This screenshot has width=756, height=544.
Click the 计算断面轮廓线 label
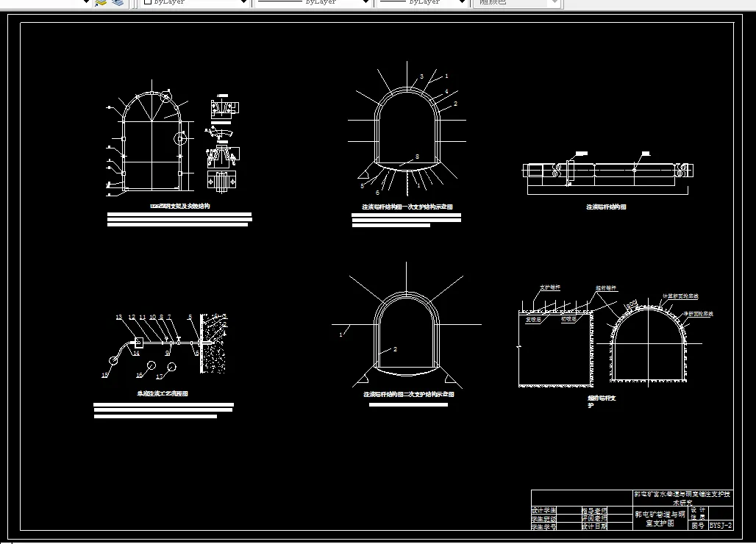[x=680, y=296]
